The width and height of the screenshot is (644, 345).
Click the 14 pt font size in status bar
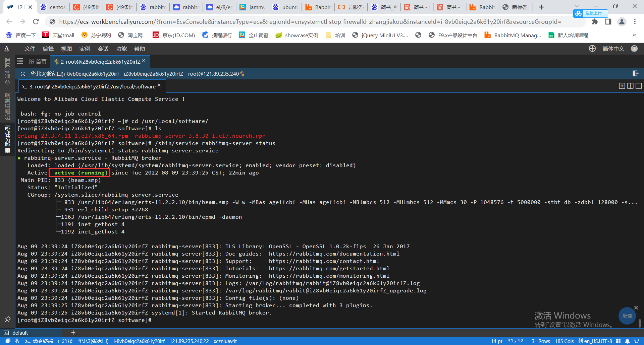point(497,341)
